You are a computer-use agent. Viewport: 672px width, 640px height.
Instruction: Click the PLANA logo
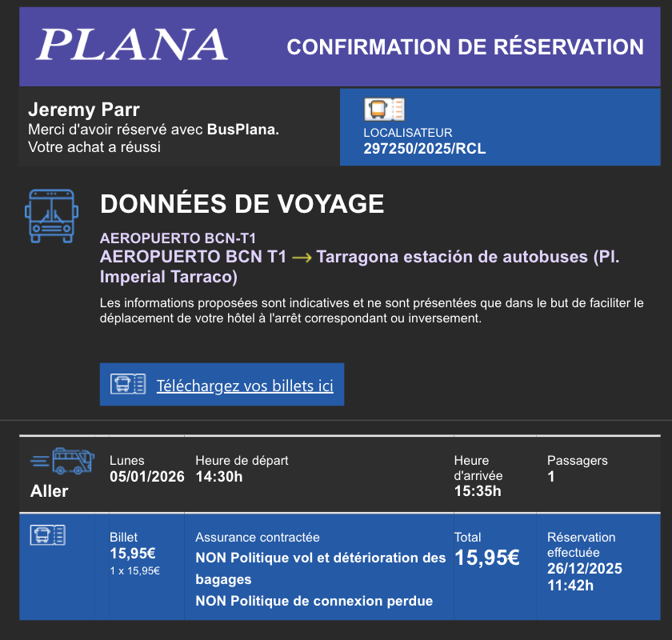[132, 46]
